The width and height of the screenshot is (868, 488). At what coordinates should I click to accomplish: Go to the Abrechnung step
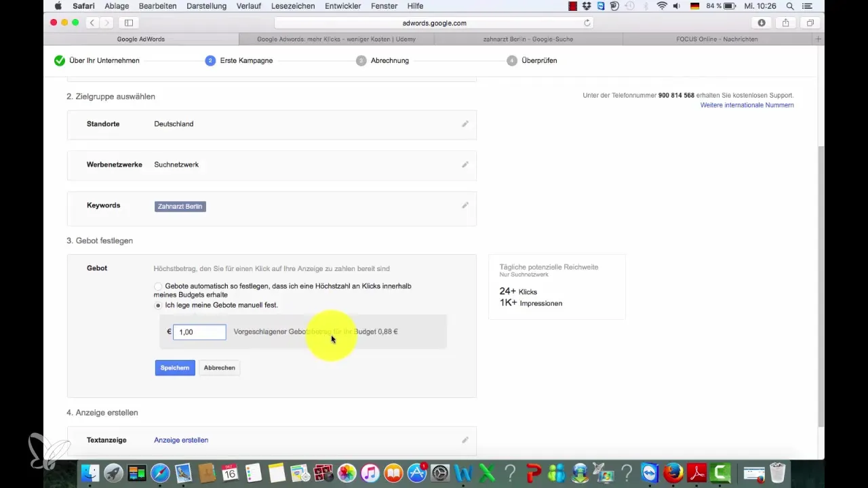click(x=382, y=60)
